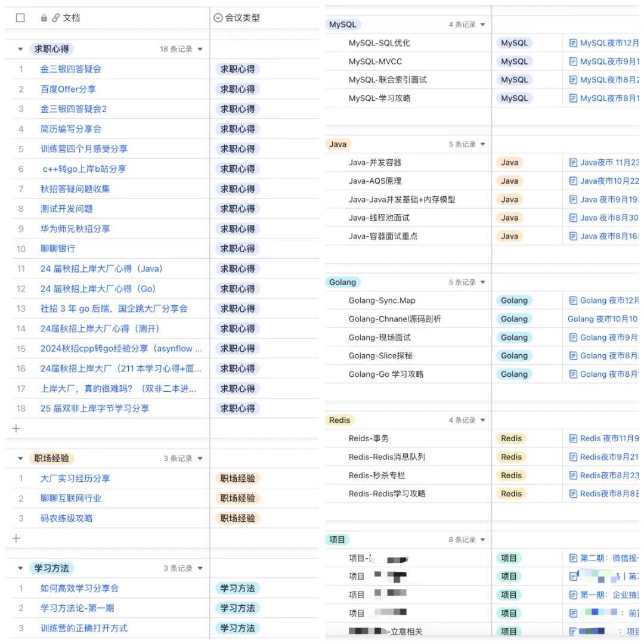Click the MySQL group header label
Screen dimensions: 644x644
pyautogui.click(x=342, y=24)
